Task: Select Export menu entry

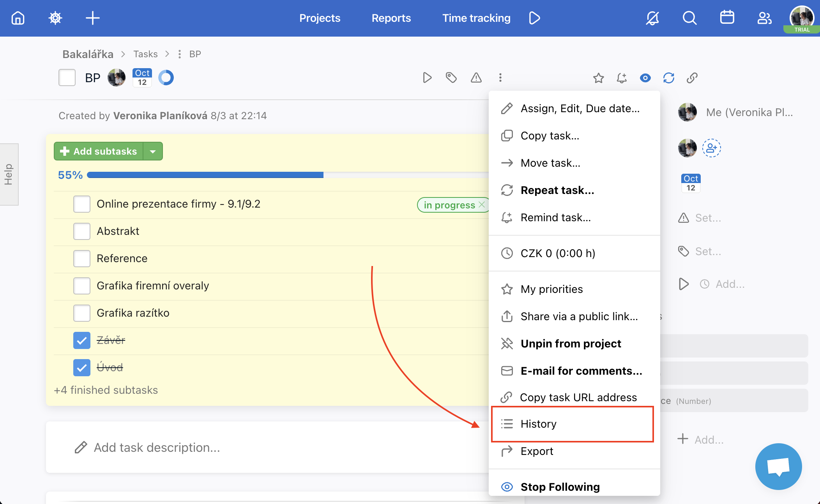Action: tap(574, 451)
